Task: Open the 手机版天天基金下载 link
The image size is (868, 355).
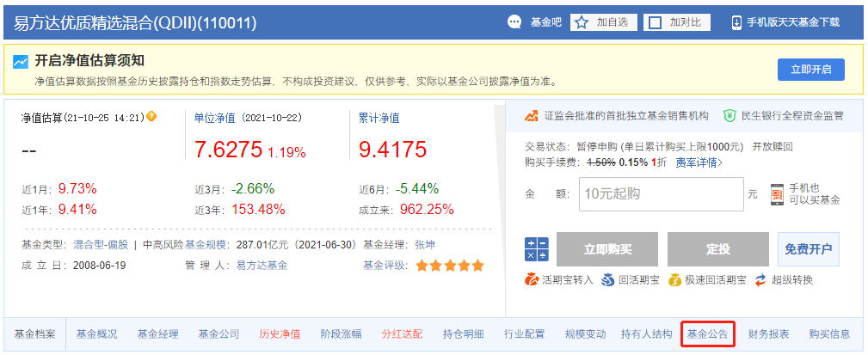Action: pos(792,22)
